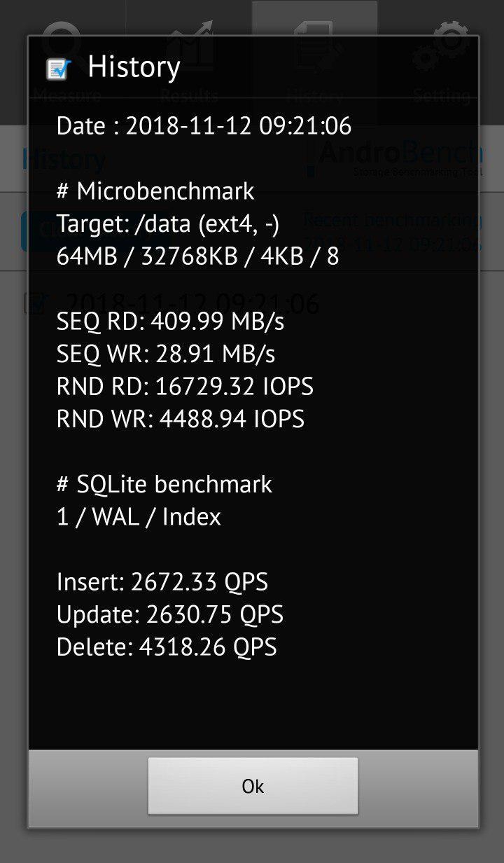Viewport: 504px width, 863px height.
Task: Tap the Delete 4318.26 QPS result
Action: click(167, 647)
